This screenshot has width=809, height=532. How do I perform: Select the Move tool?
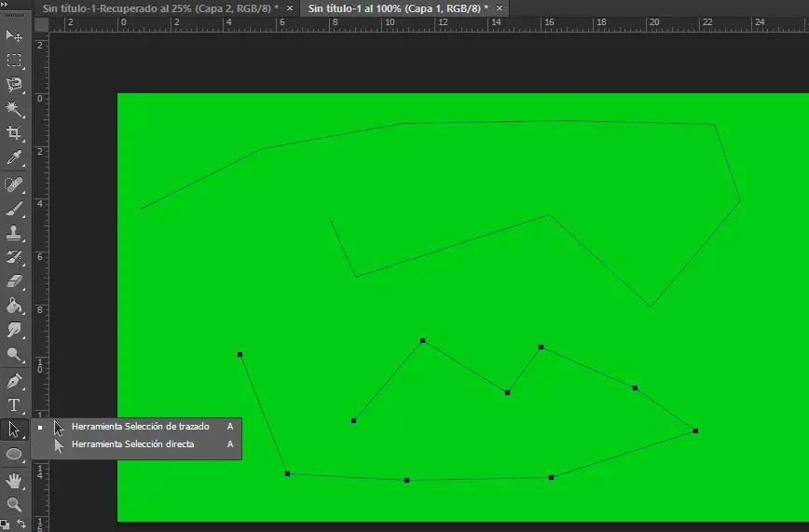pos(14,35)
